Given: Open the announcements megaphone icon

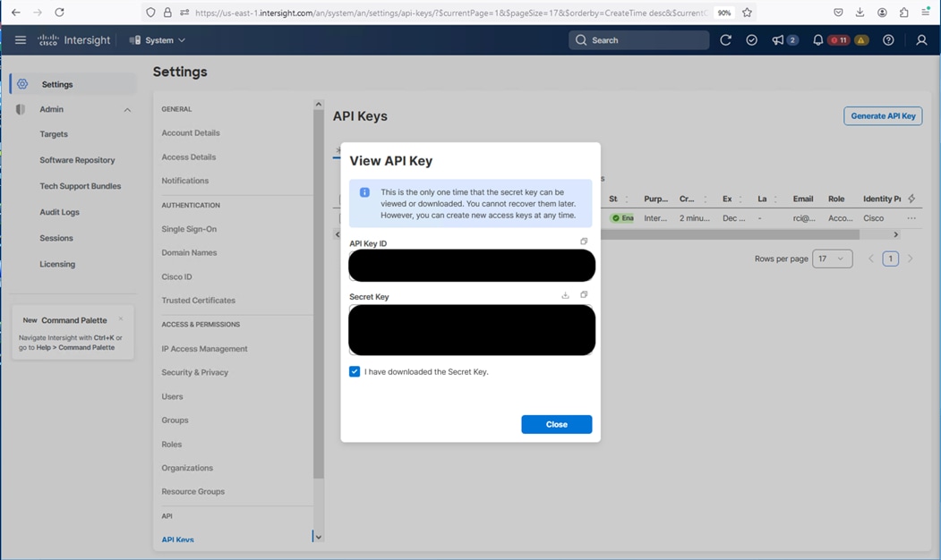Looking at the screenshot, I should [x=778, y=40].
